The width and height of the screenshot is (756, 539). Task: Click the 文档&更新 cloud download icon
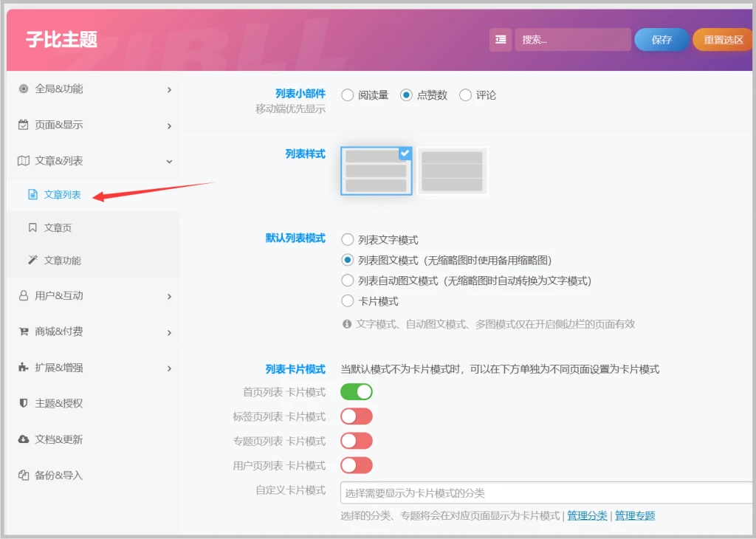23,439
